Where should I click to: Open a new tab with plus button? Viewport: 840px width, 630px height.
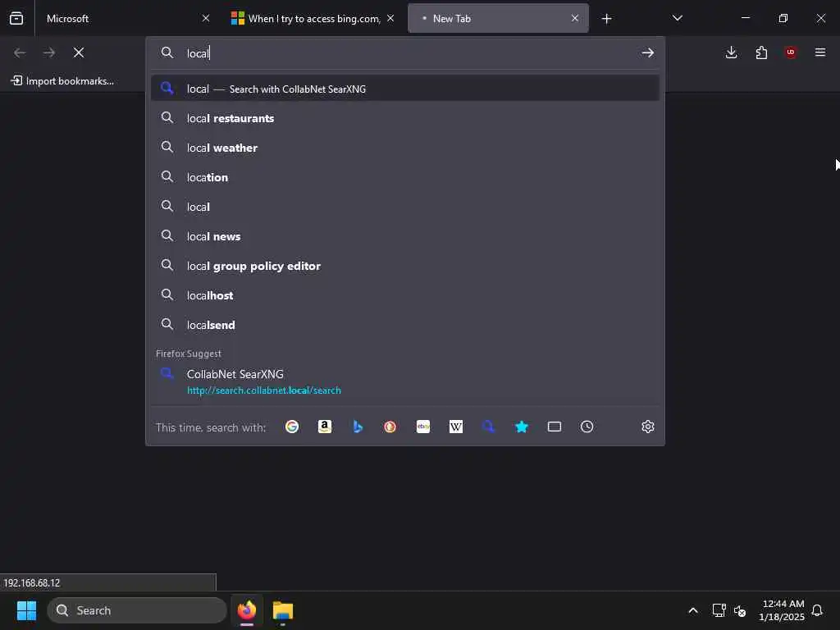point(606,19)
